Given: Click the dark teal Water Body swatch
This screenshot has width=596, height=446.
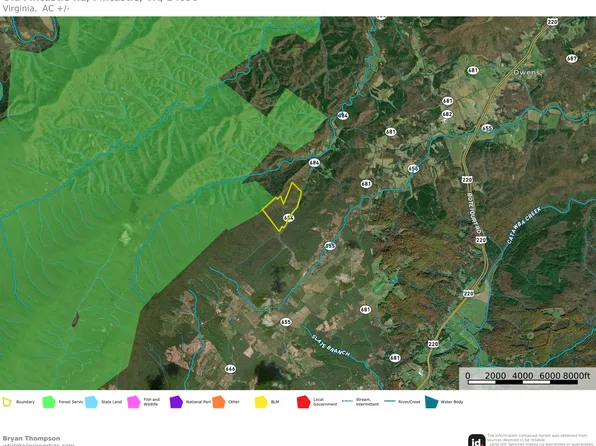Looking at the screenshot, I should (x=431, y=402).
